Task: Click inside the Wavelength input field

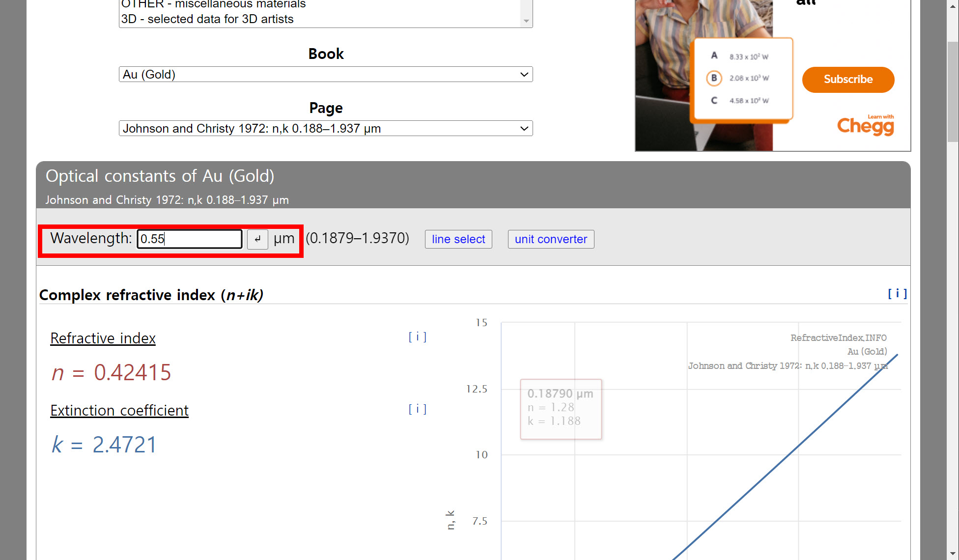Action: (189, 239)
